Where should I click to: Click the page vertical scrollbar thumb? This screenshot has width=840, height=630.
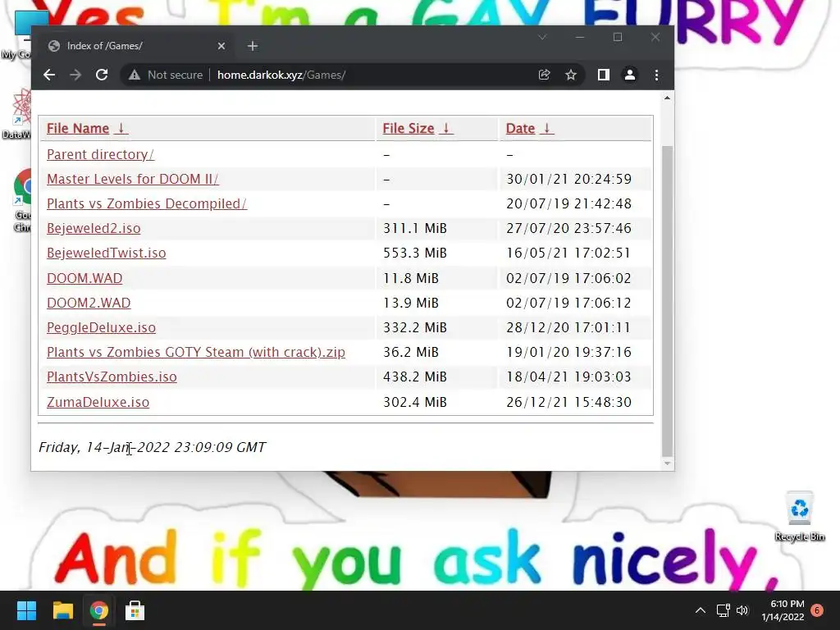pos(667,300)
